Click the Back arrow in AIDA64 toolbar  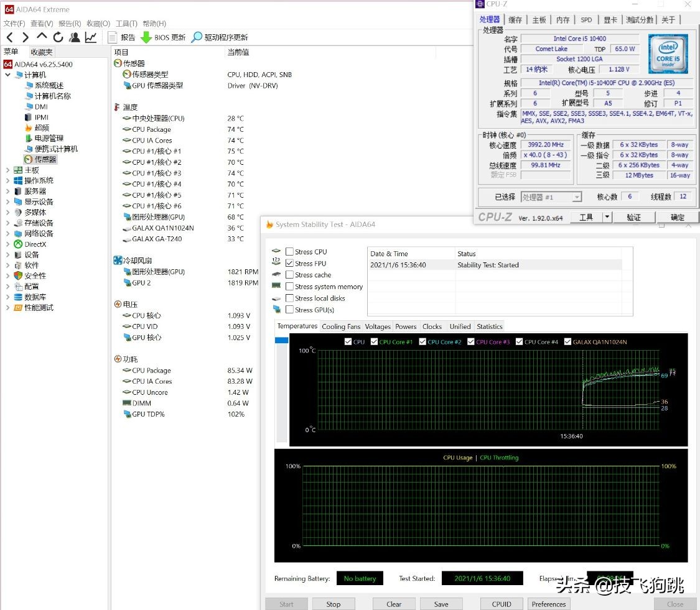(9, 37)
